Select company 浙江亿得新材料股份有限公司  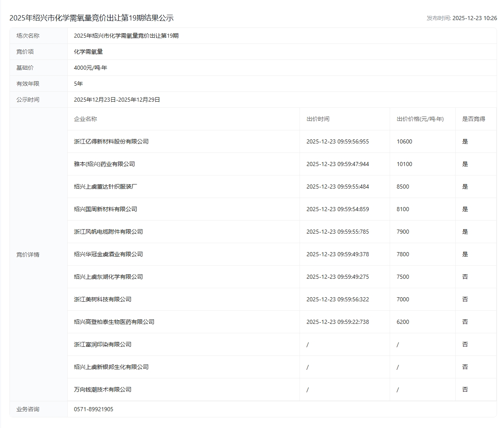click(x=111, y=141)
